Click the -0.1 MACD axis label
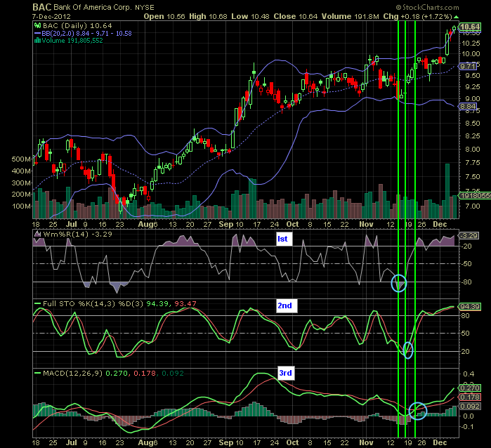Image resolution: width=491 pixels, height=448 pixels. (x=466, y=427)
